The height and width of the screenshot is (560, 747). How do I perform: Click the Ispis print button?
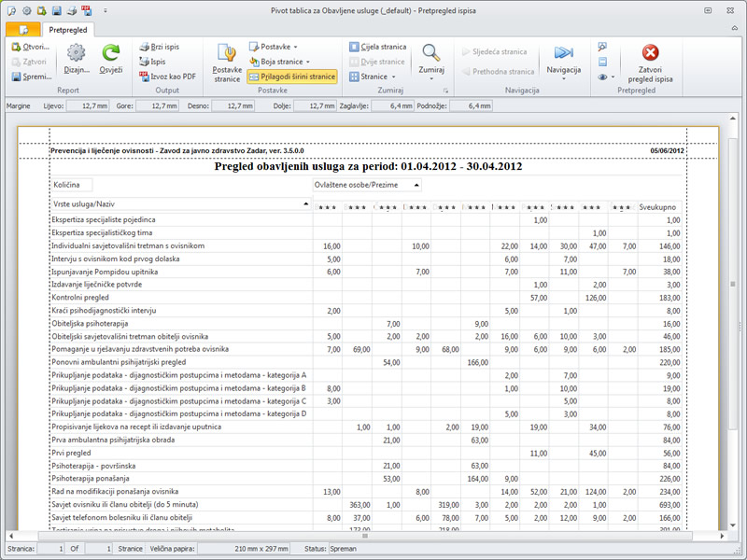(x=152, y=62)
